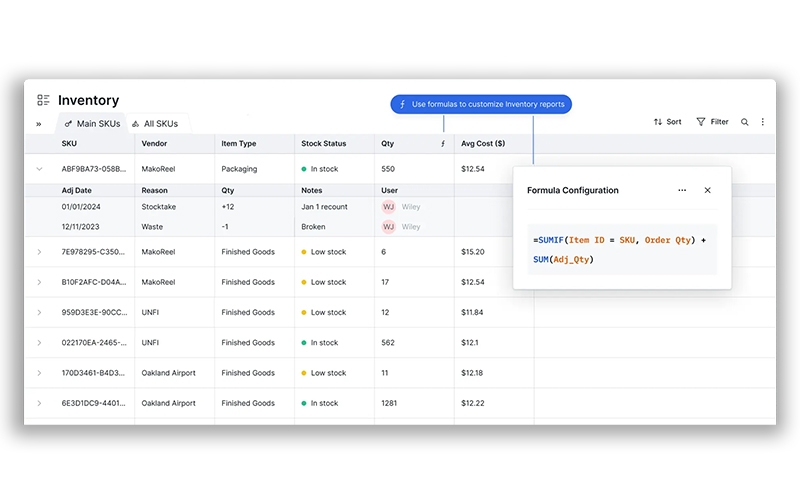Click the Sort button
The height and width of the screenshot is (500, 800).
pyautogui.click(x=667, y=122)
